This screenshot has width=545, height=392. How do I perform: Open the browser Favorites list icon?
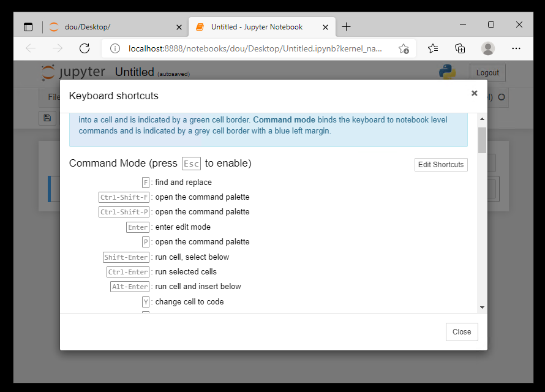coord(433,48)
